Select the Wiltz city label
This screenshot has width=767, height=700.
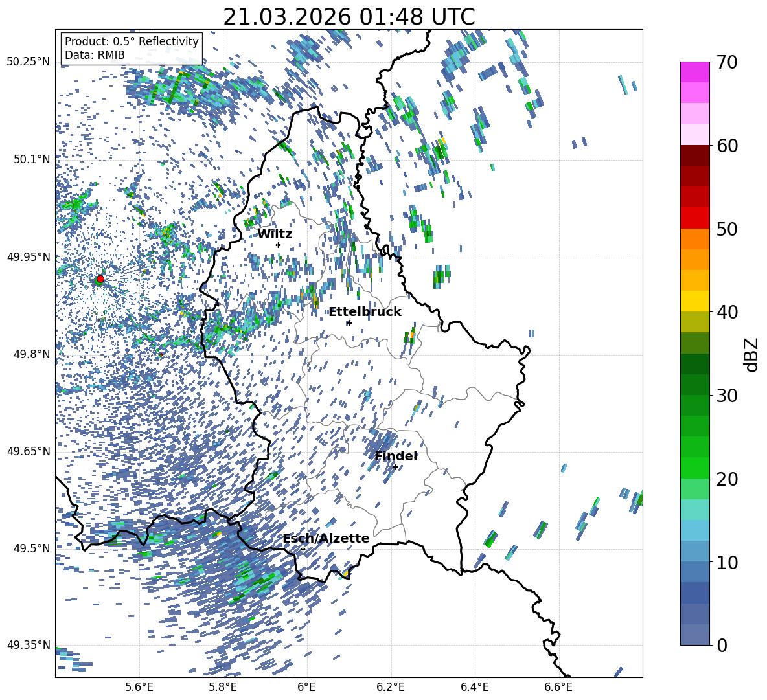click(275, 234)
